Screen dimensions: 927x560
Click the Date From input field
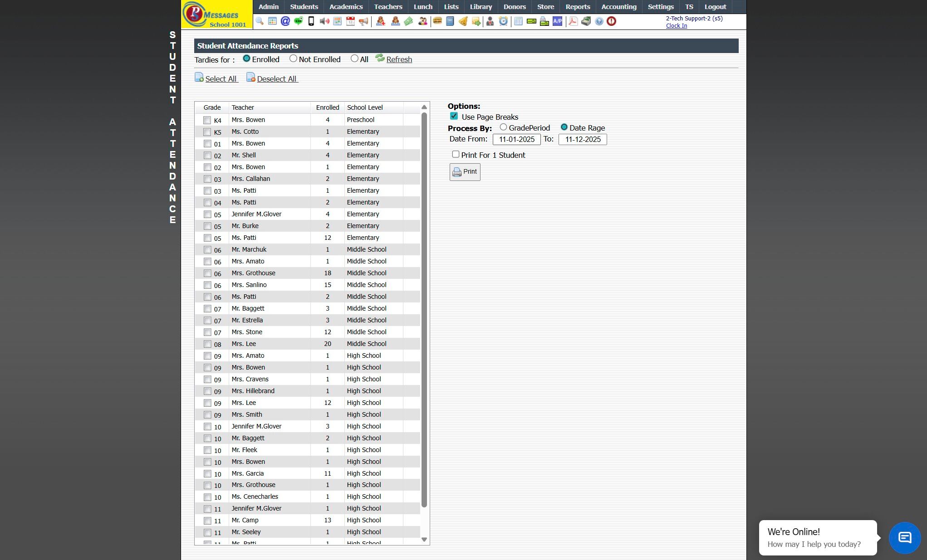tap(516, 139)
